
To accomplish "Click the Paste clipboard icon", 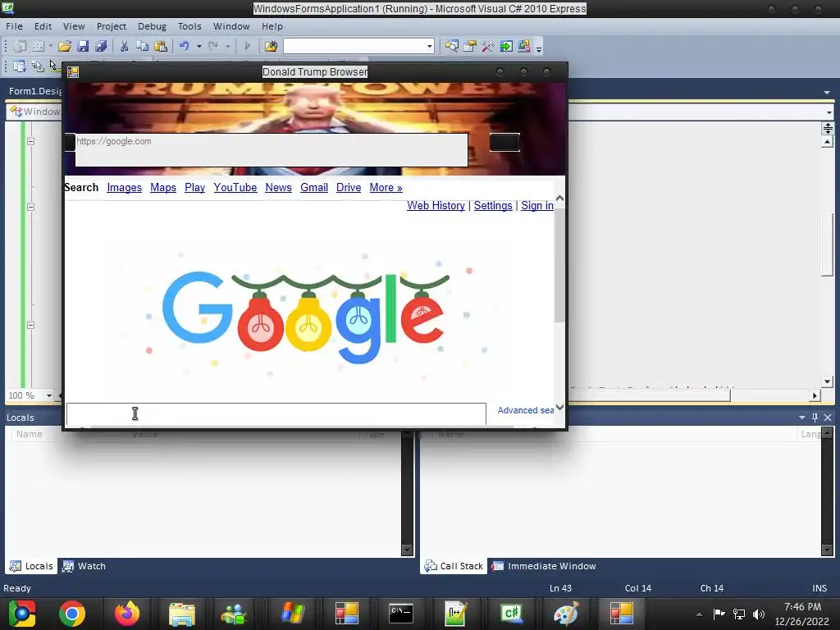I will pos(160,46).
